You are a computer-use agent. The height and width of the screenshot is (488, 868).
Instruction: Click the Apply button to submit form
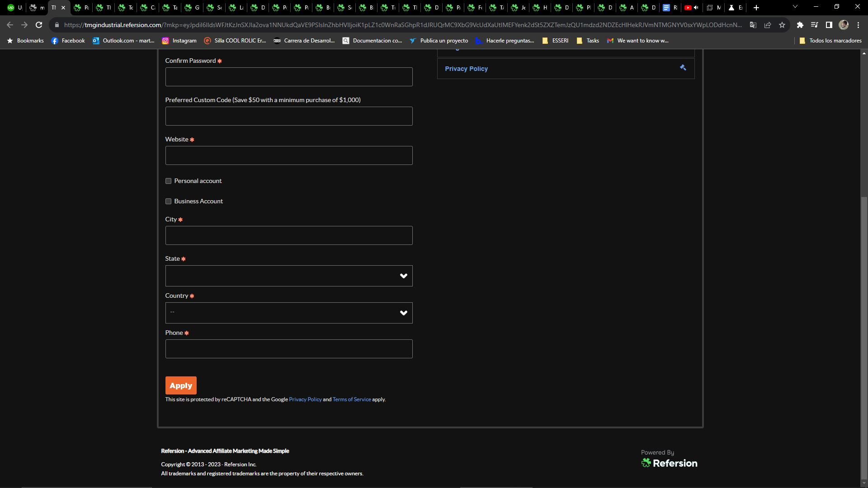click(181, 385)
